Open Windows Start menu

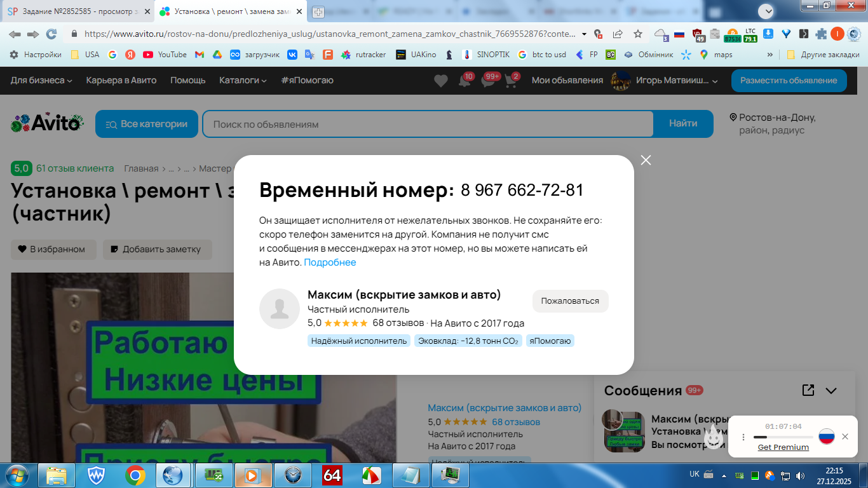pyautogui.click(x=17, y=475)
